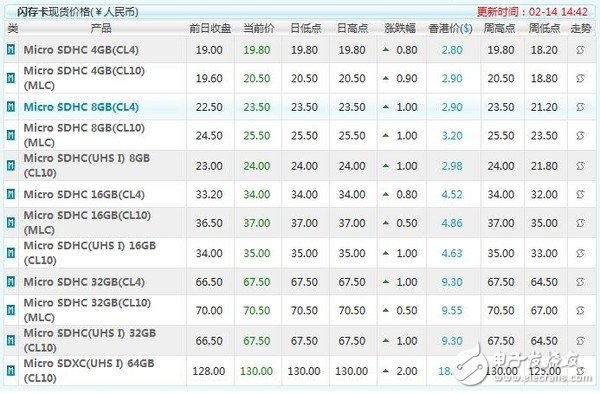This screenshot has width=600, height=394.
Task: Open the Micro SDHC 4GB(CL4) product link
Action: click(81, 50)
